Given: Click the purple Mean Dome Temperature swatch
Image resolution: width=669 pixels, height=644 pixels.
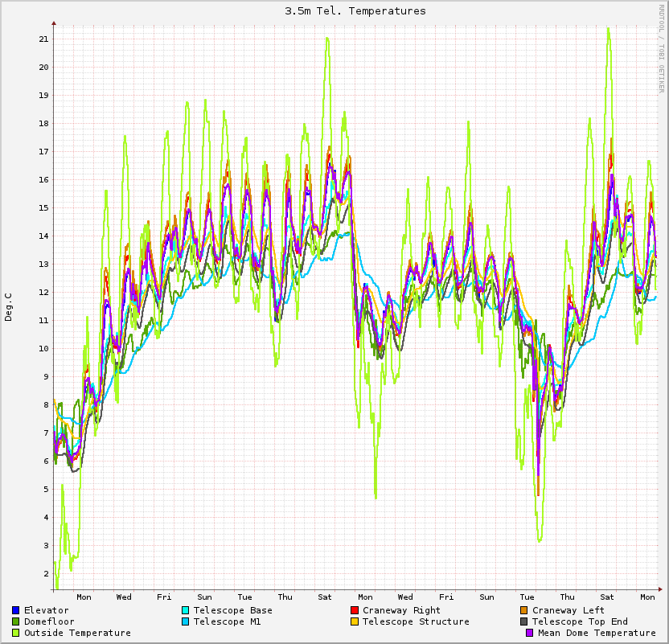Looking at the screenshot, I should (530, 633).
